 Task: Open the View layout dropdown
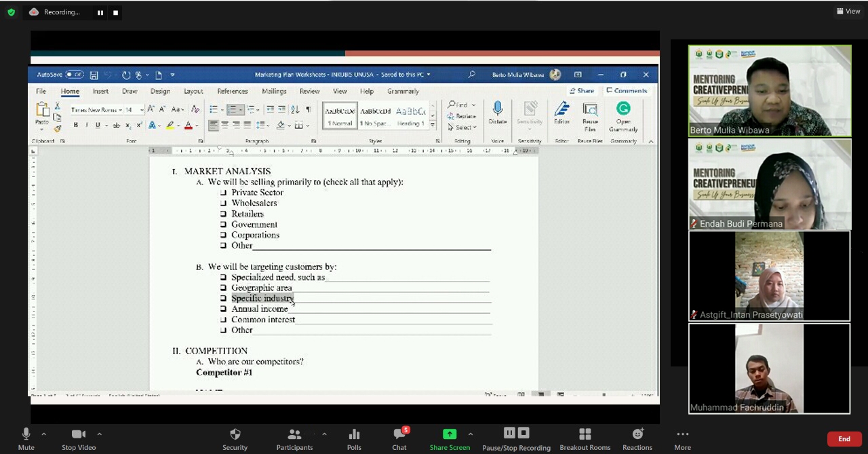coord(848,11)
